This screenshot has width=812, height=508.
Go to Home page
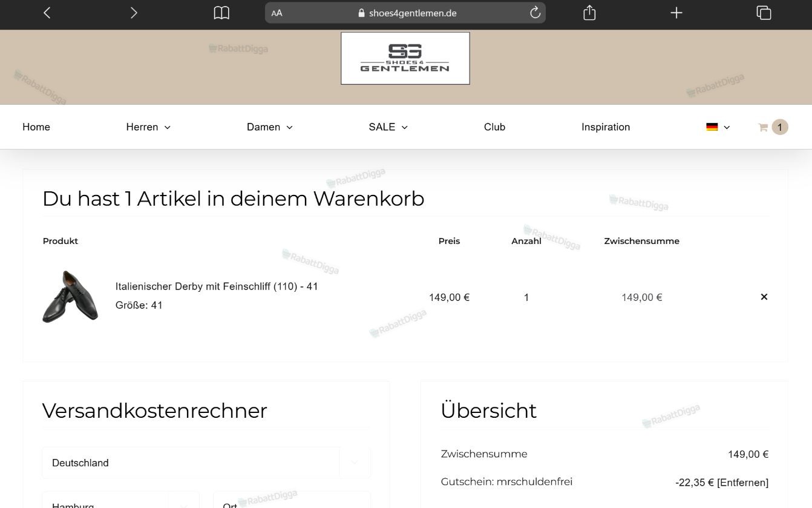[x=36, y=127]
